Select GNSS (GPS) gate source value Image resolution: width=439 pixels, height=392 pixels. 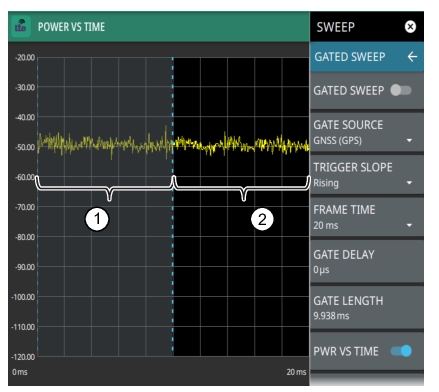337,140
